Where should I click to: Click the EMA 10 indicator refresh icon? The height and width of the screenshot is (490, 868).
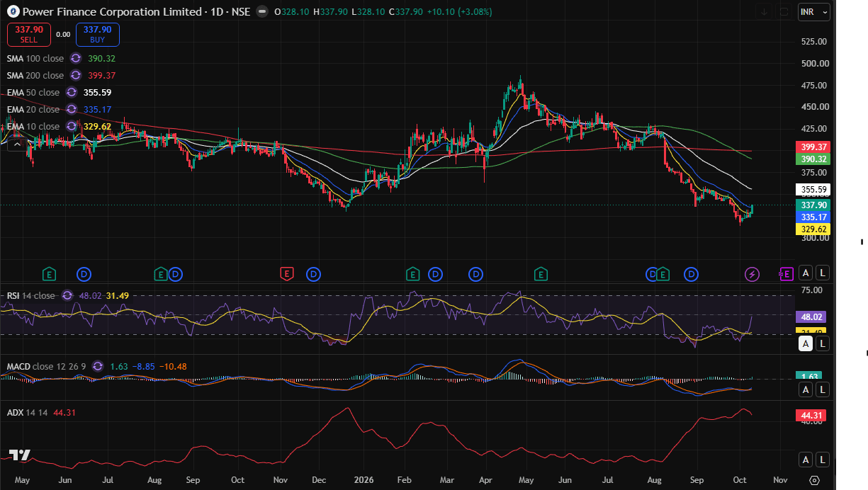[x=72, y=126]
